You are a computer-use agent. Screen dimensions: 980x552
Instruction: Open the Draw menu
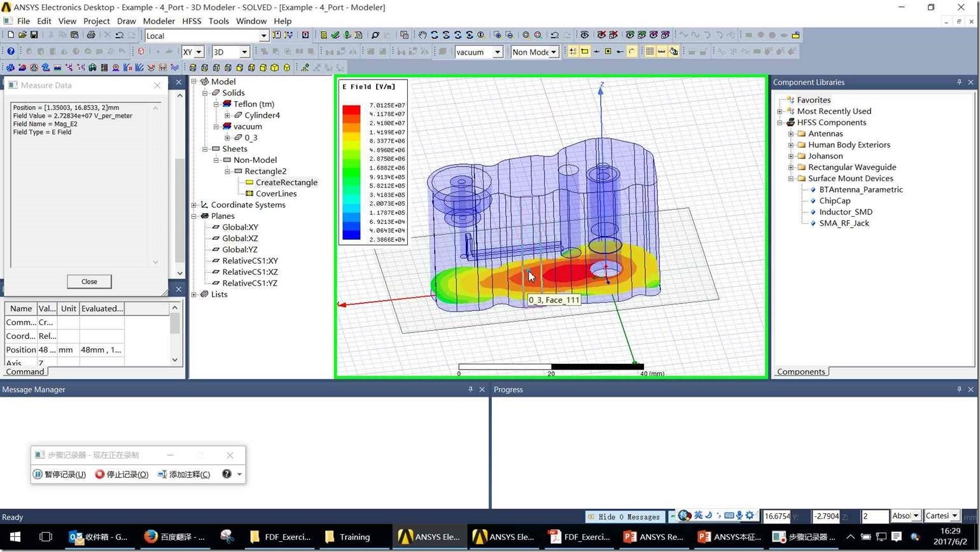pos(126,21)
